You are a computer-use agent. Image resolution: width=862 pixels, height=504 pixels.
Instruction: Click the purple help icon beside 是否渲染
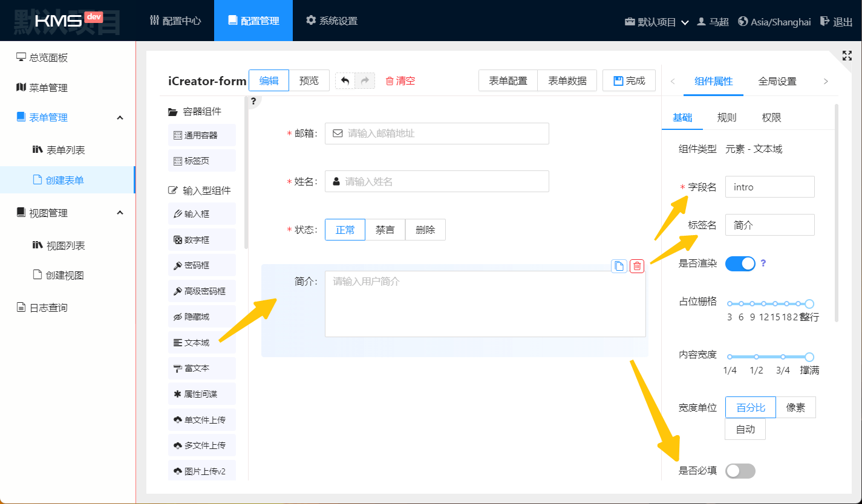pyautogui.click(x=763, y=263)
